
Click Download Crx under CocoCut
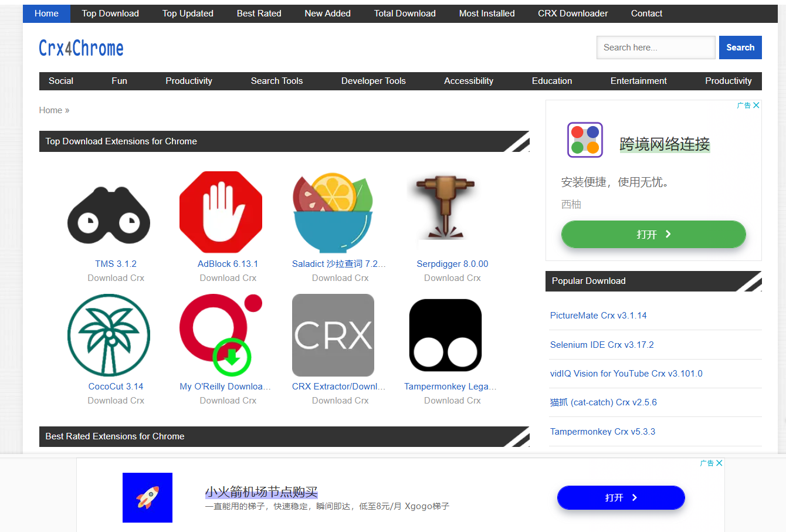point(116,401)
